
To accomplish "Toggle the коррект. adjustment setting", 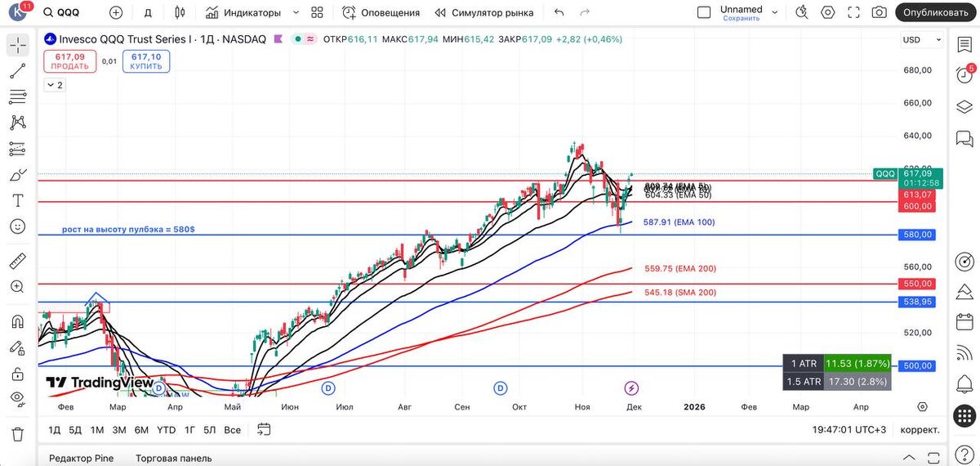I will tap(920, 429).
